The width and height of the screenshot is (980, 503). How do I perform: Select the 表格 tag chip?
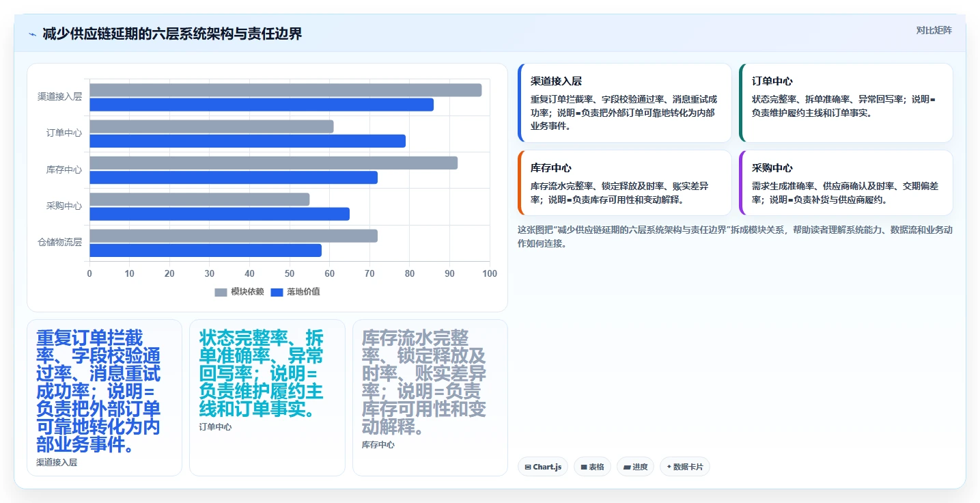click(592, 467)
